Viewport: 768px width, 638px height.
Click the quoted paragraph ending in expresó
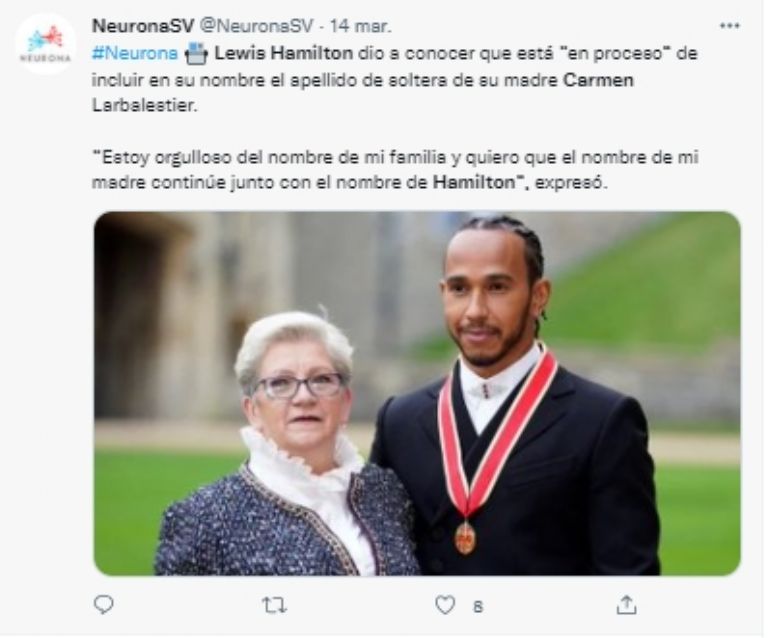pos(395,170)
